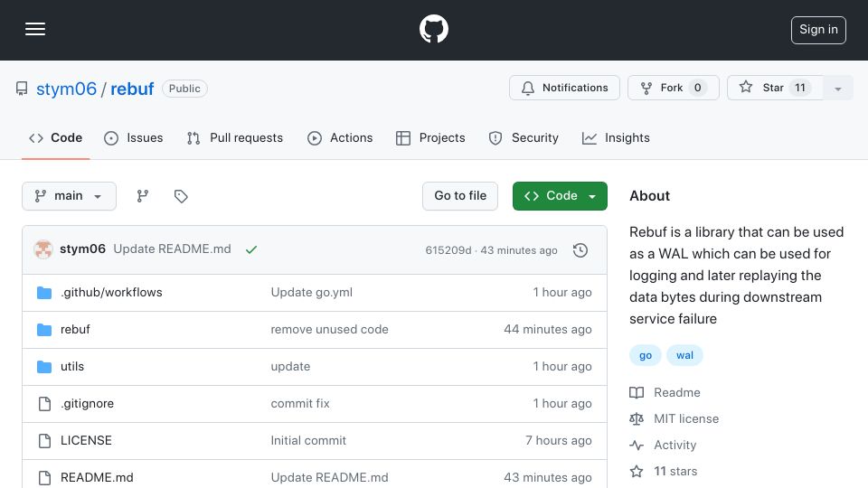The height and width of the screenshot is (488, 868).
Task: View tags via the tag icon
Action: pos(181,196)
